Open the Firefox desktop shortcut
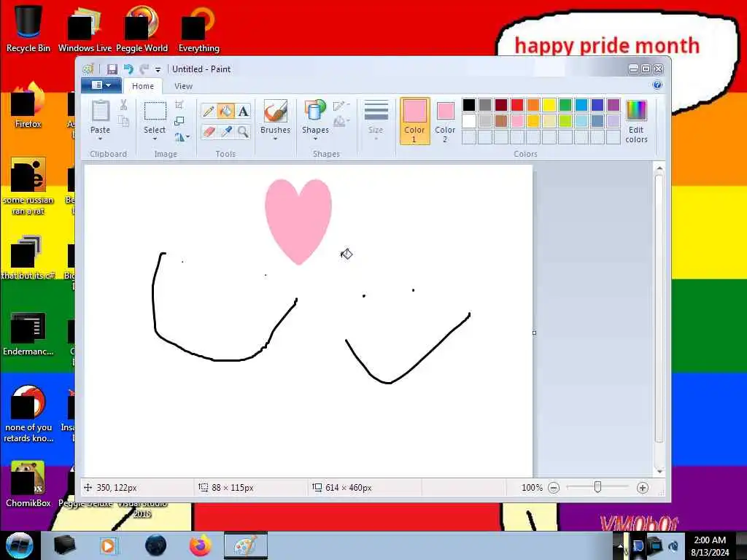 28,105
